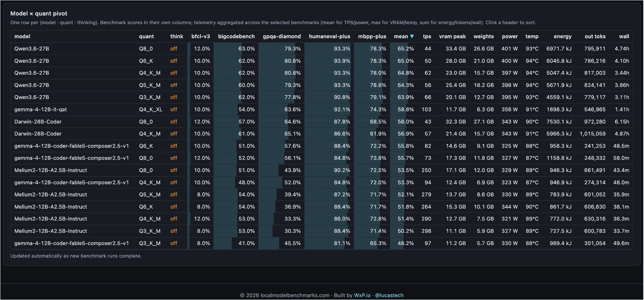Screen dimensions: 644x300
Task: Sort by wall column header
Action: coord(624,36)
